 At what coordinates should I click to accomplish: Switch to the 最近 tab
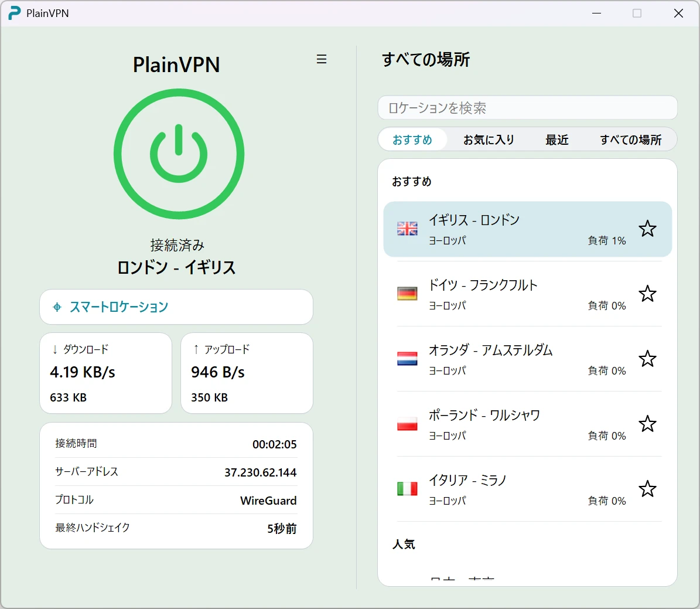tap(556, 140)
